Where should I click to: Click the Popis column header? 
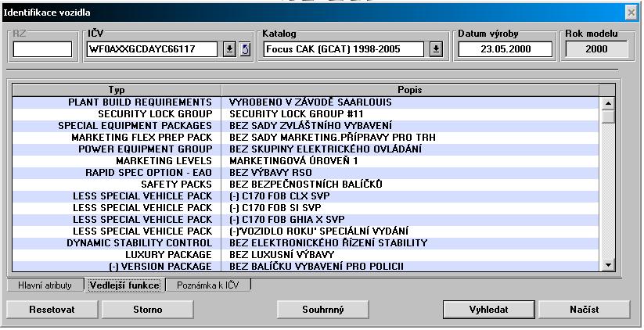click(x=408, y=90)
